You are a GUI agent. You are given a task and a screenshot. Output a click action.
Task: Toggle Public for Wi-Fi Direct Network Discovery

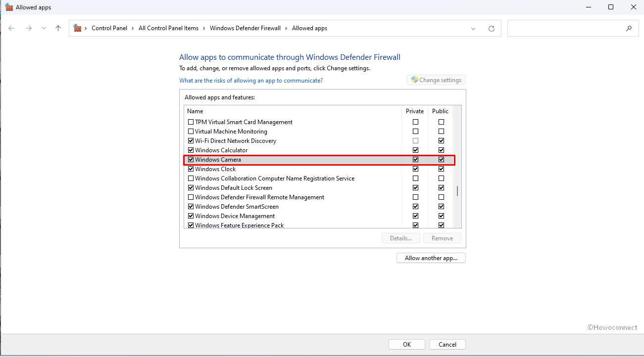441,141
